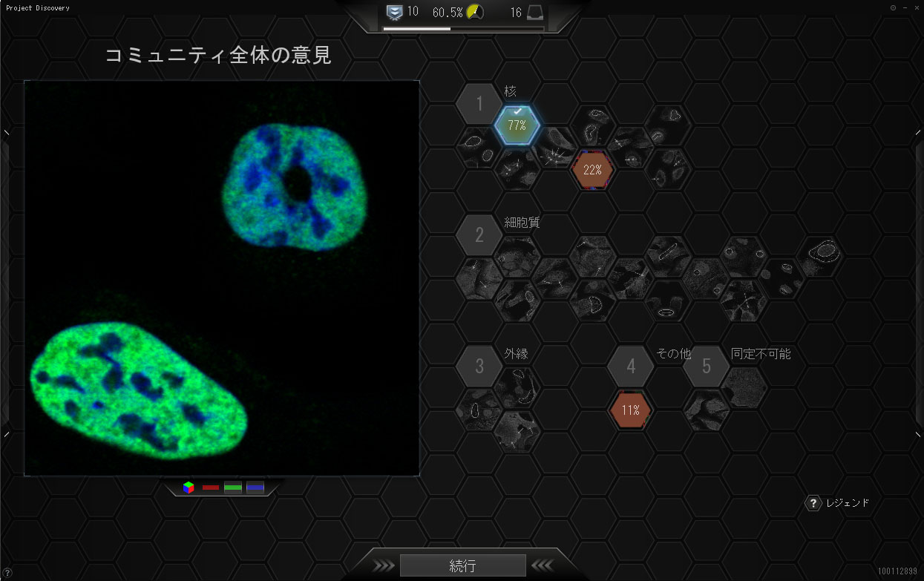Click the rank number 10
This screenshot has width=924, height=581.
pyautogui.click(x=413, y=12)
